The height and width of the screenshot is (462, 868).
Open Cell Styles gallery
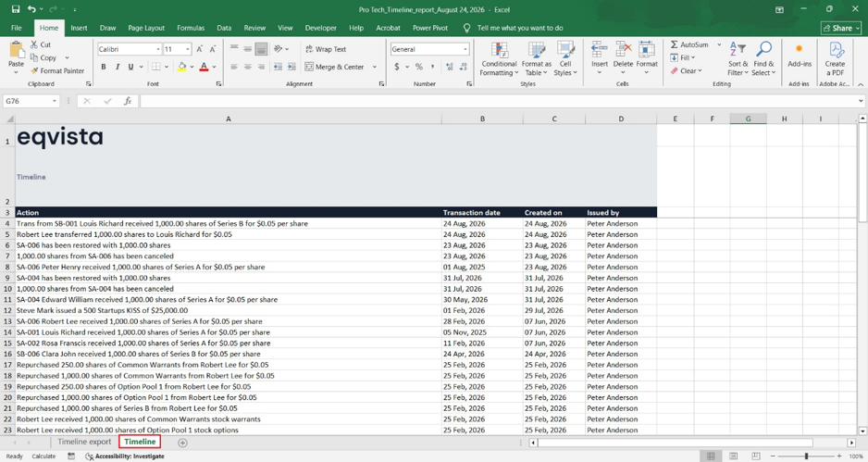565,58
